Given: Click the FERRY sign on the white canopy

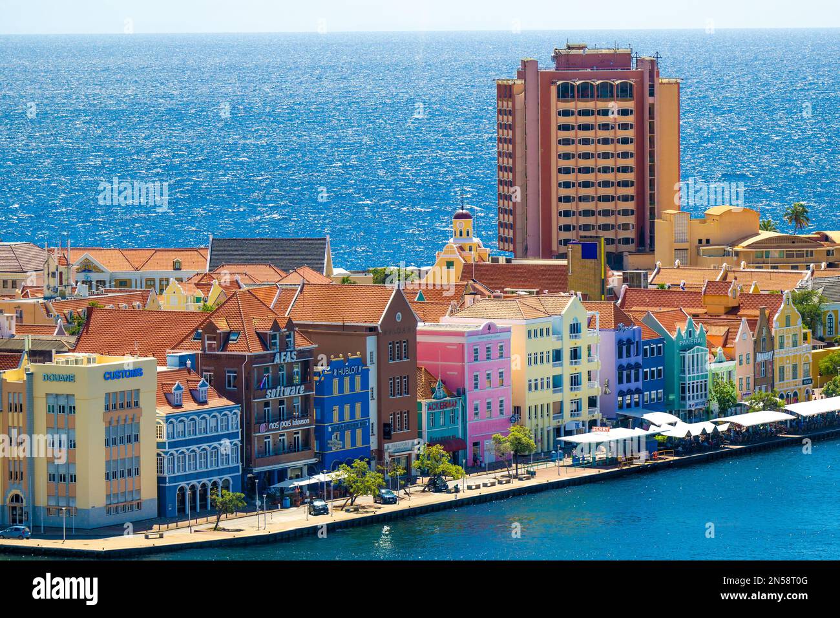Looking at the screenshot, I should coord(600,429).
